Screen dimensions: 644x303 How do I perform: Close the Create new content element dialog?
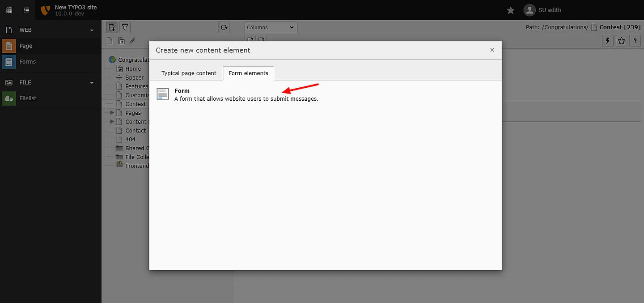[492, 50]
